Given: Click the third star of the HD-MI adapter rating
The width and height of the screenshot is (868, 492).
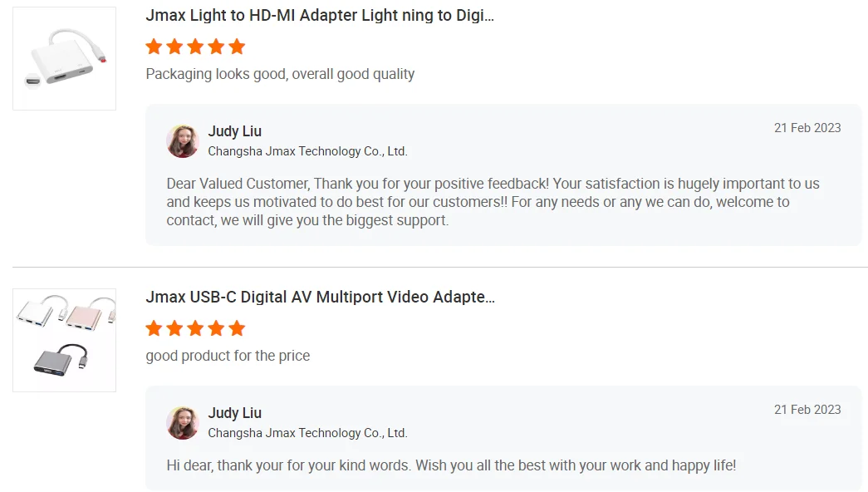Looking at the screenshot, I should pos(195,47).
